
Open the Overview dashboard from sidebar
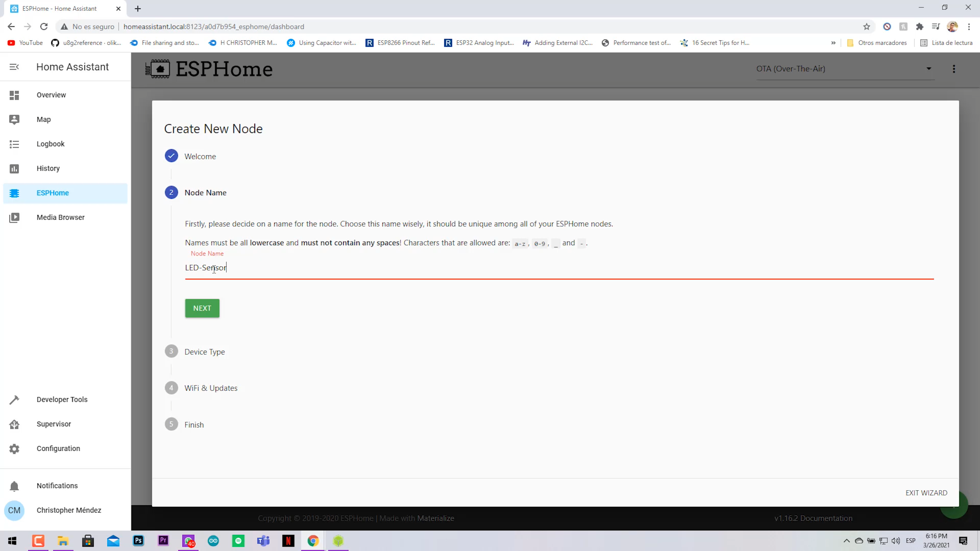(51, 95)
